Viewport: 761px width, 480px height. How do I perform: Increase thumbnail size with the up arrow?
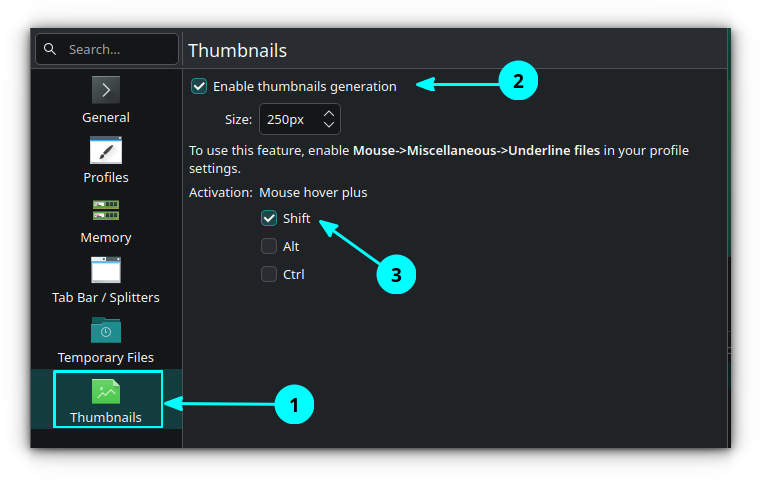coord(329,113)
